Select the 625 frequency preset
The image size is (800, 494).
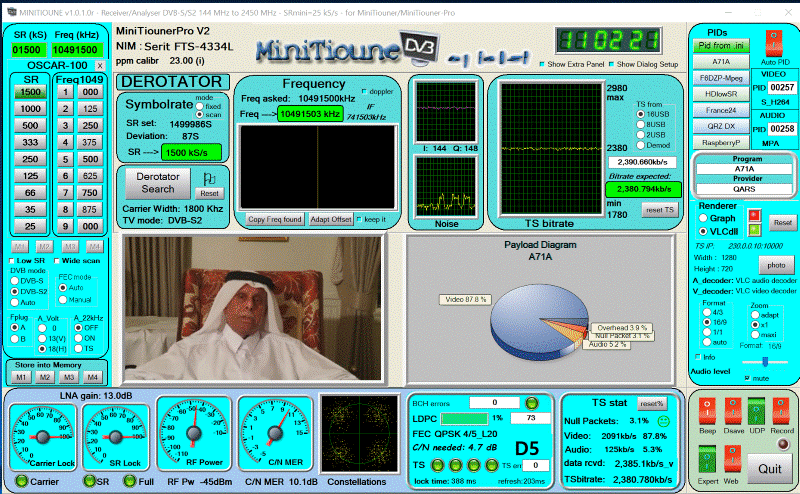coord(90,176)
